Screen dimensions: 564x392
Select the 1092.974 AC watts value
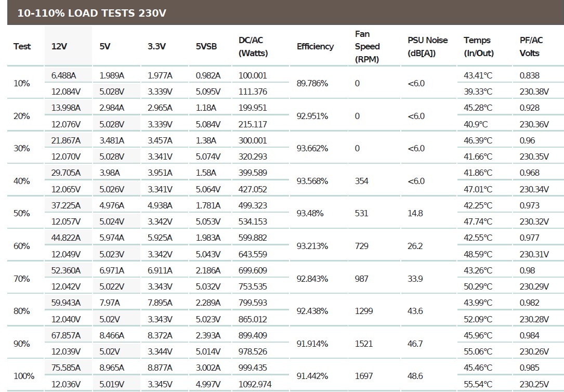255,384
